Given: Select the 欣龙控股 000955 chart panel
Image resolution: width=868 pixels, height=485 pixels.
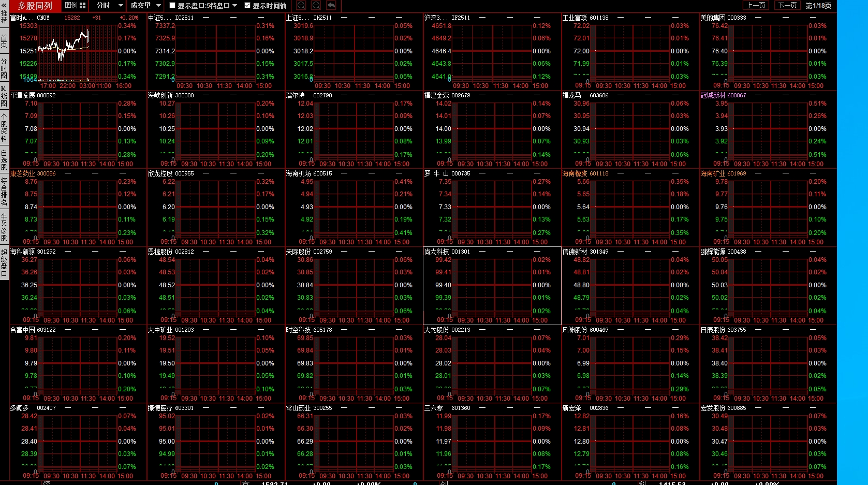Looking at the screenshot, I should [216, 208].
